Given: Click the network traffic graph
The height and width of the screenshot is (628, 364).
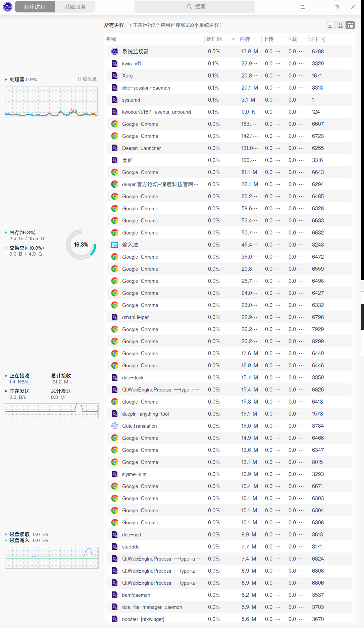Looking at the screenshot, I should coord(52,411).
